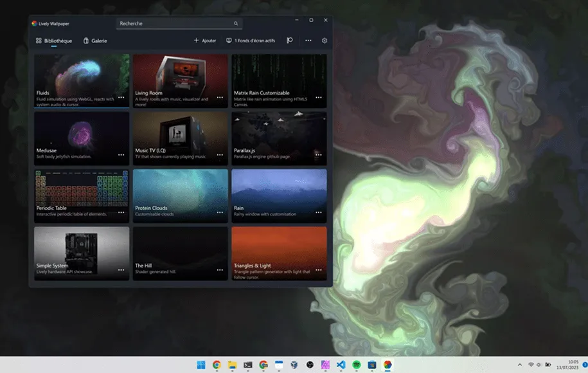Click the Patreon support icon
The image size is (588, 373).
290,41
